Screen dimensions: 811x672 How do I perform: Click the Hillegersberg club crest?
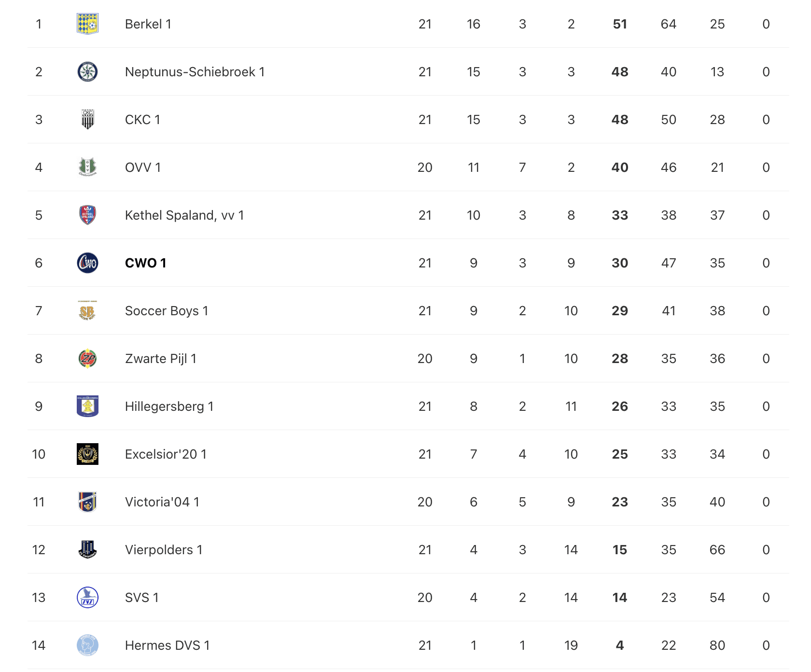(x=87, y=406)
